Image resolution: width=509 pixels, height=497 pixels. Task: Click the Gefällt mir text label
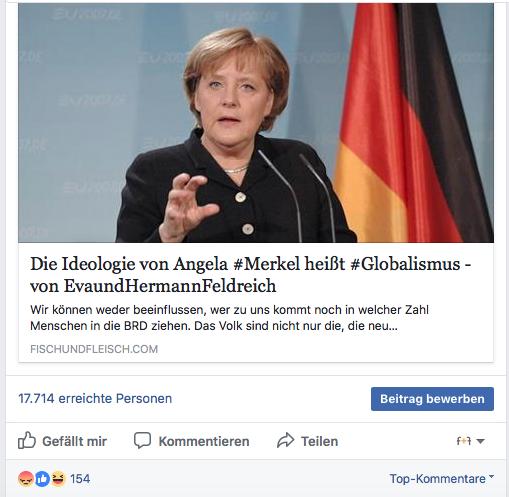point(74,441)
